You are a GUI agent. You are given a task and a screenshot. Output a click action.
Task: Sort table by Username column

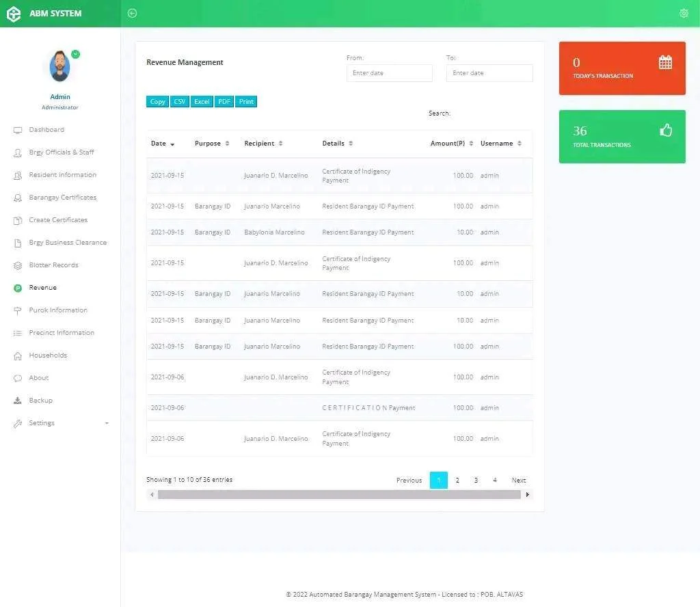(501, 144)
